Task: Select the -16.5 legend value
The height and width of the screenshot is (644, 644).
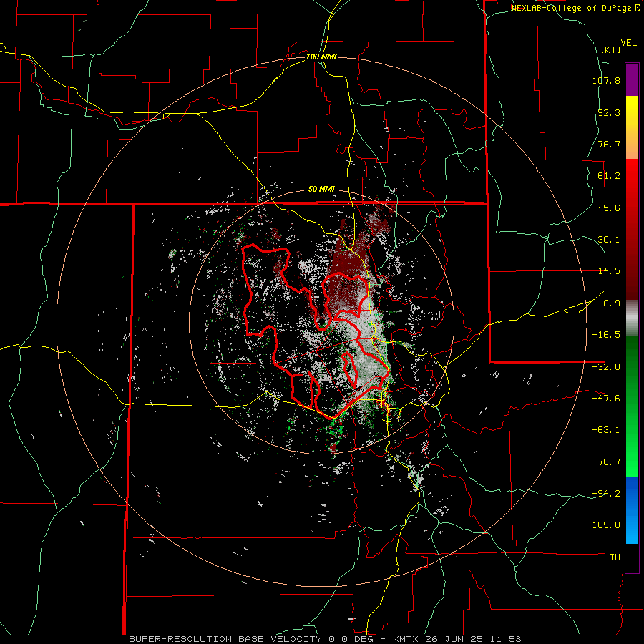Action: 606,335
